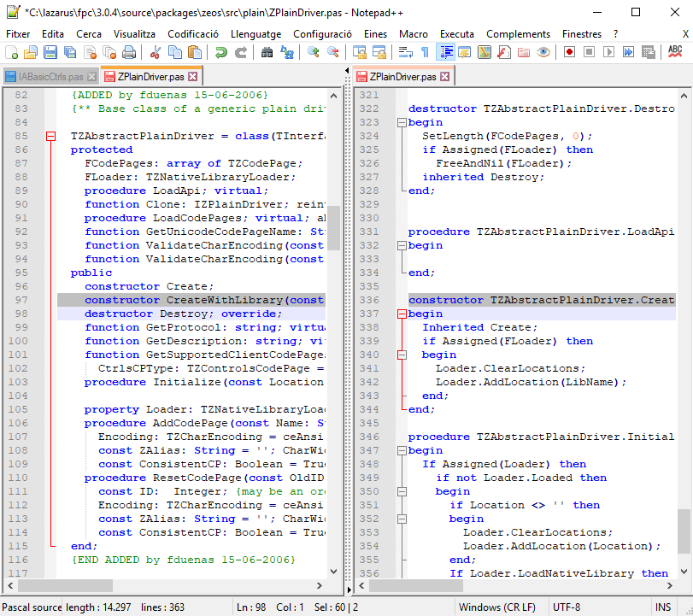Close current document via toolbar icon
Viewport: 693px width, 616px height.
click(x=90, y=52)
